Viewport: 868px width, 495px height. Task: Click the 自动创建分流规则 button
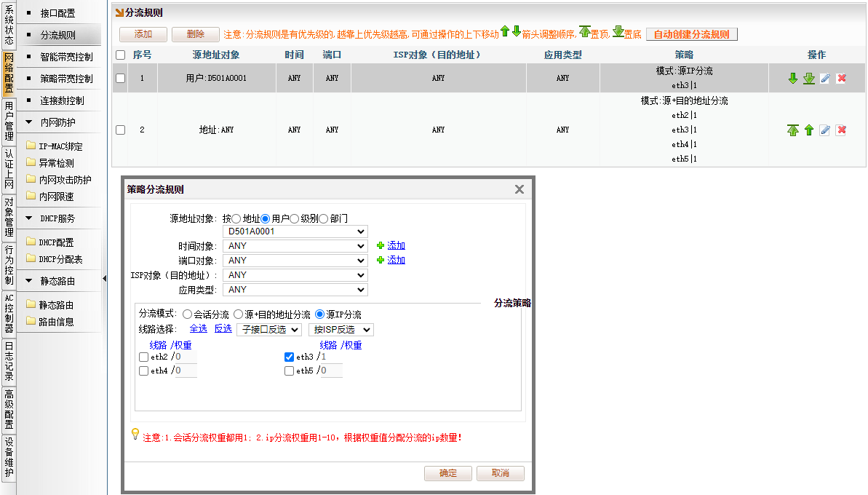click(x=691, y=34)
